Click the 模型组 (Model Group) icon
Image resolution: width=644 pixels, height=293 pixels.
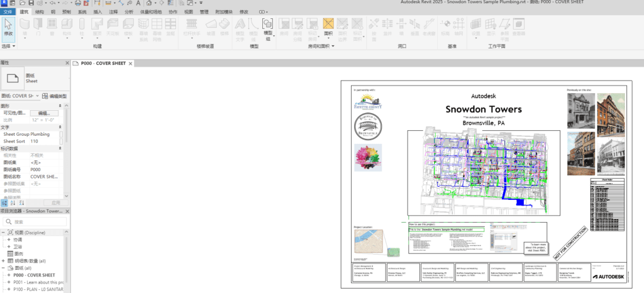pyautogui.click(x=268, y=25)
